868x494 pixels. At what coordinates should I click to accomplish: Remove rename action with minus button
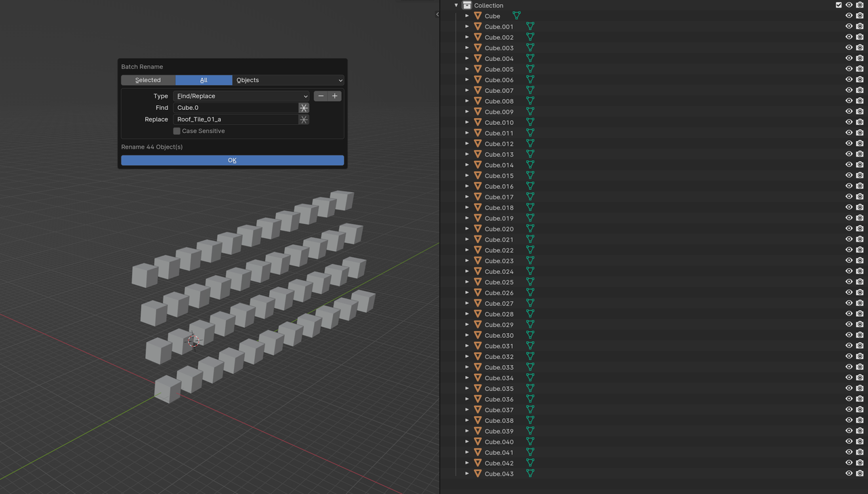(321, 96)
